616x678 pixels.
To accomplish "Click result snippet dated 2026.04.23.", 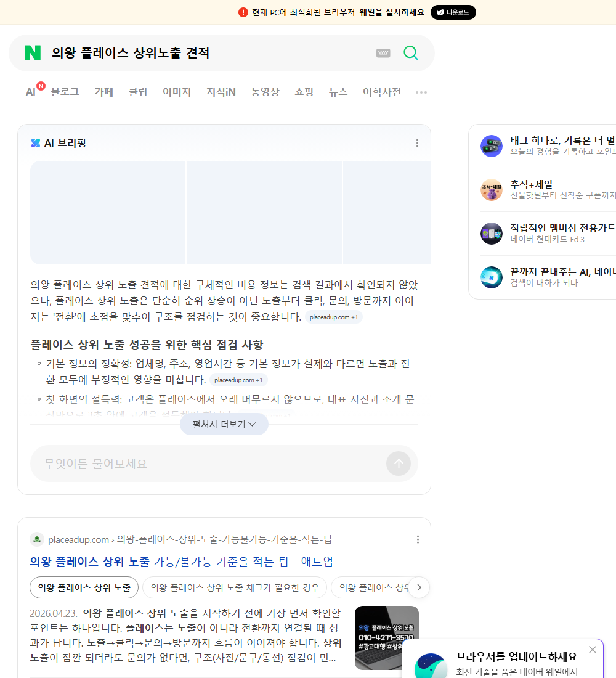I will click(x=186, y=635).
